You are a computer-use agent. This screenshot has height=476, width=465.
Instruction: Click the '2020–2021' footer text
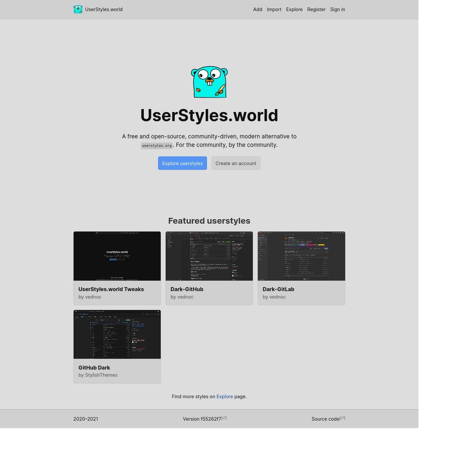(86, 419)
